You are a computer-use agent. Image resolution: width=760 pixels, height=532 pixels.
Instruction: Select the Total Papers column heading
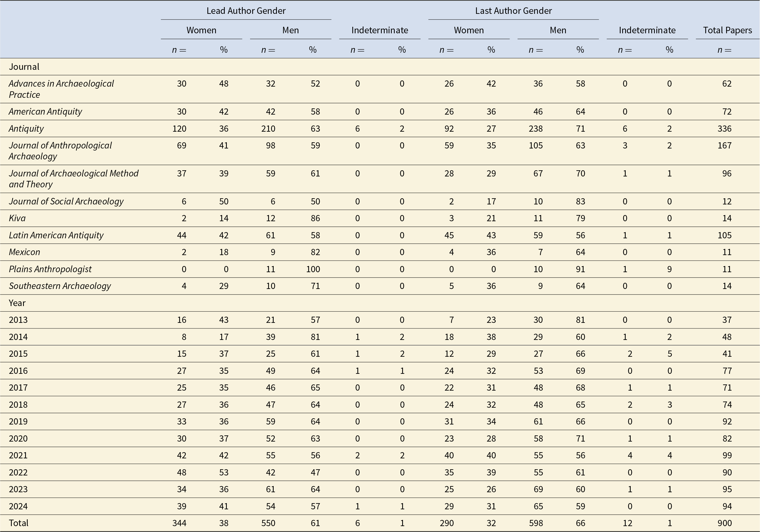(728, 30)
